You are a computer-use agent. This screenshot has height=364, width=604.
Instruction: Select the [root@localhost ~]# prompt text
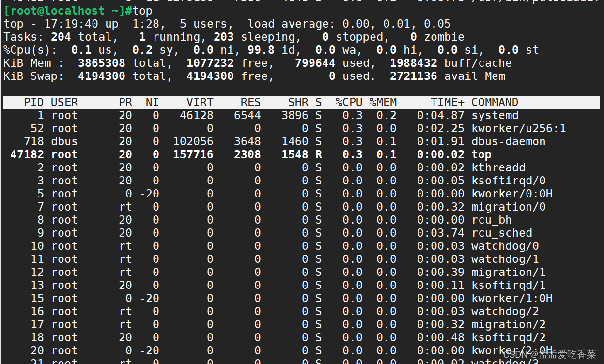(68, 11)
